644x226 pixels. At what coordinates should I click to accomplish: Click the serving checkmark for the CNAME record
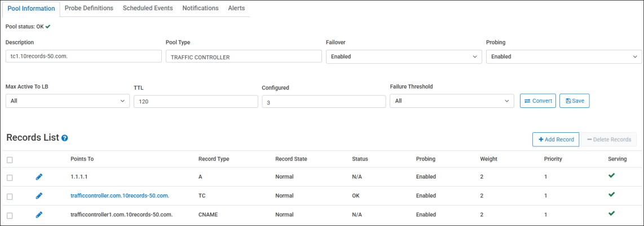tap(611, 214)
